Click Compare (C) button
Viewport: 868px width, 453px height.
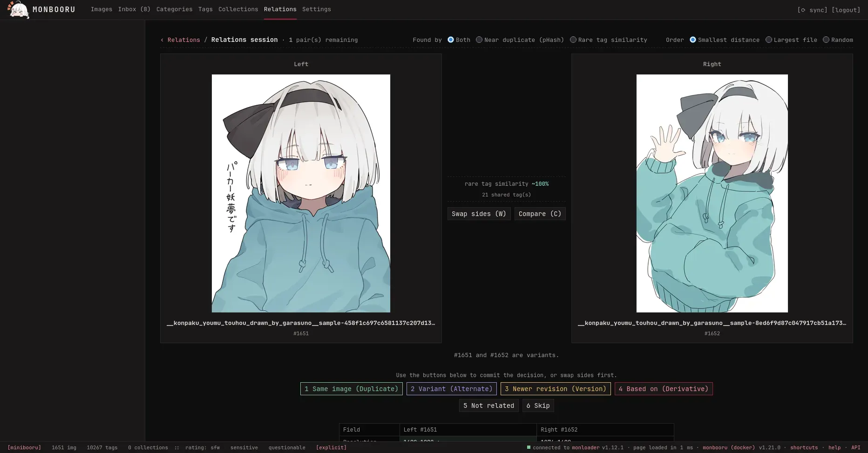coord(540,214)
